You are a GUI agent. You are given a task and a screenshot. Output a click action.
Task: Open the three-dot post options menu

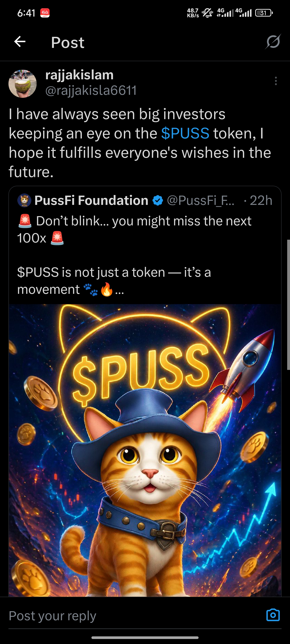(276, 81)
